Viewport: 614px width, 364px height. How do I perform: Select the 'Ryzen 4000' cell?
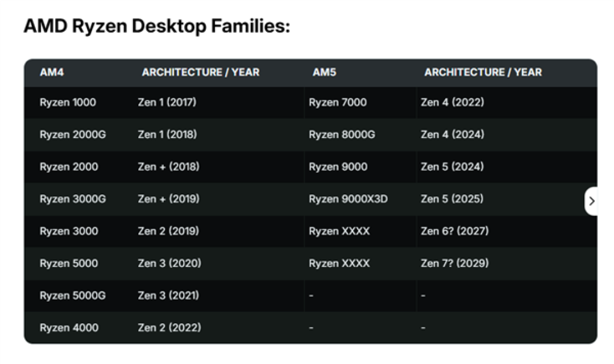tap(69, 328)
